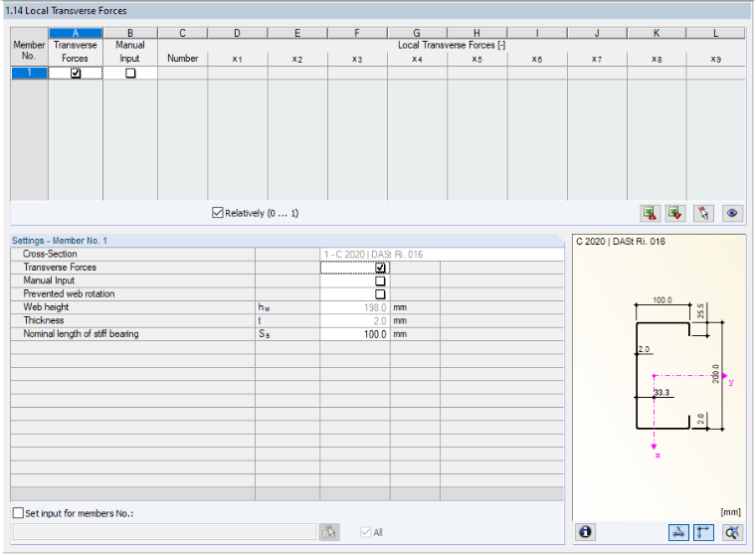Toggle the All checkbox
Screen dimensions: 756x555
(x=365, y=532)
